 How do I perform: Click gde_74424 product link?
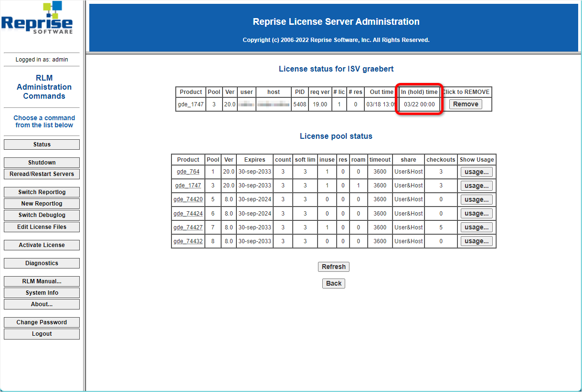pyautogui.click(x=188, y=214)
